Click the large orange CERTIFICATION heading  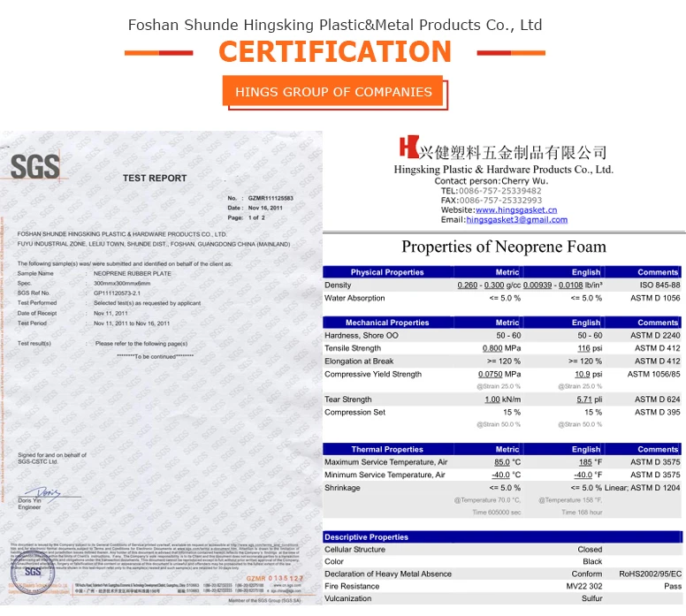pyautogui.click(x=335, y=51)
